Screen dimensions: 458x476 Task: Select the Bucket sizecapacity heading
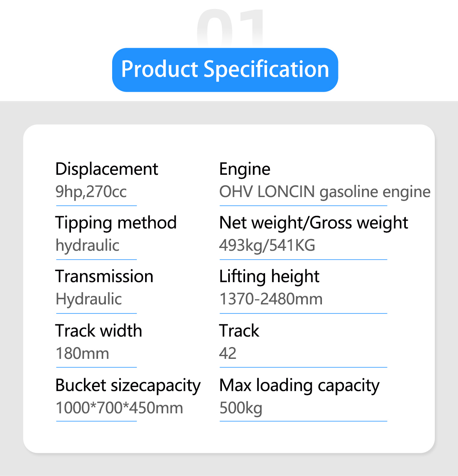(x=128, y=386)
